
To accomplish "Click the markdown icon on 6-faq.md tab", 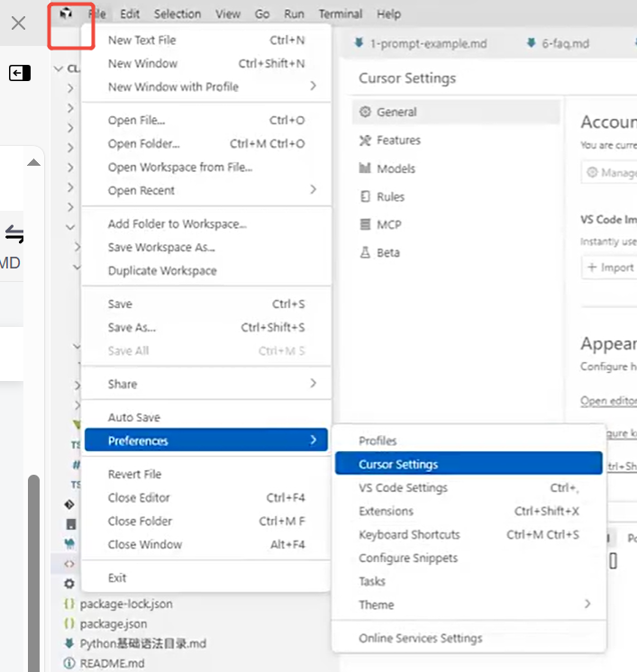I will click(531, 43).
